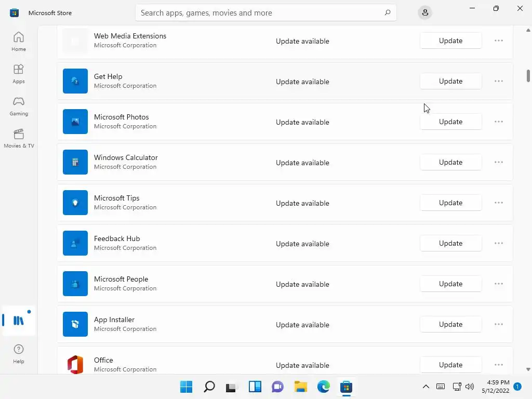Viewport: 532px width, 399px height.
Task: Open the clock showing 4:59 PM
Action: (496, 387)
